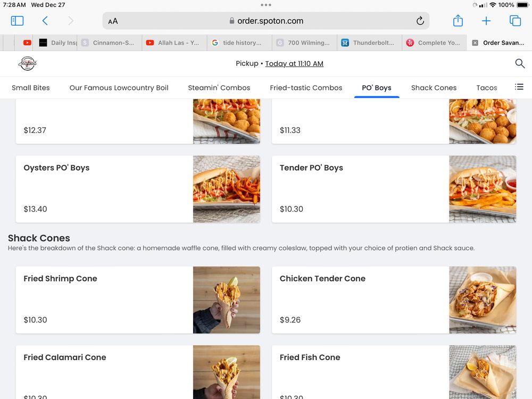
Task: Select Fried Shrimp Cone item
Action: (138, 300)
